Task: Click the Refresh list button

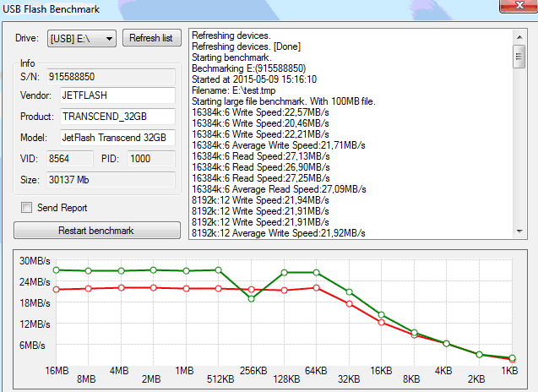Action: pyautogui.click(x=152, y=38)
